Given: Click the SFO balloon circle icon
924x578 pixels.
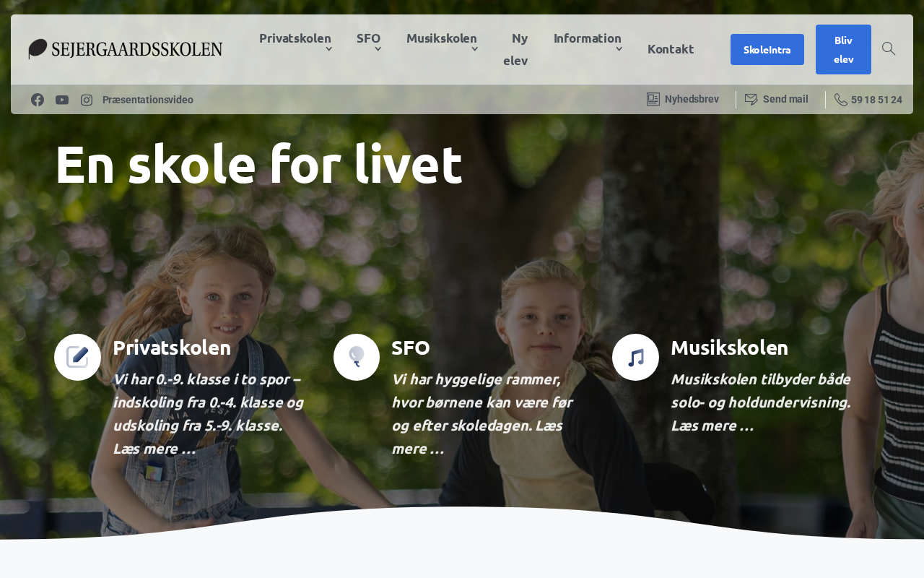Looking at the screenshot, I should pos(357,357).
